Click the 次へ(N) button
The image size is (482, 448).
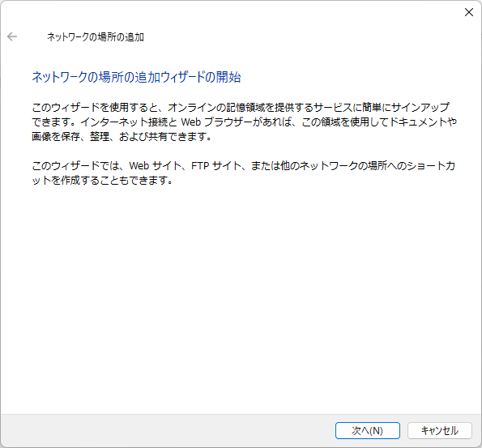pos(367,430)
